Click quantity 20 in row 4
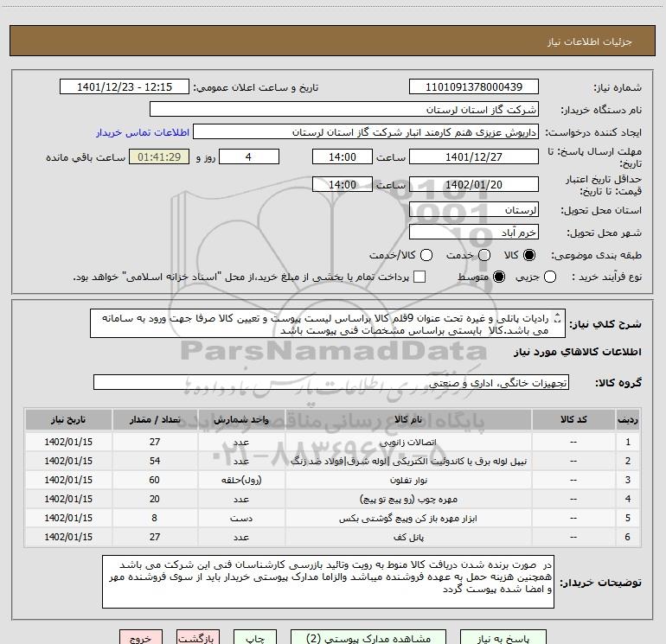The height and width of the screenshot is (644, 666). (155, 500)
